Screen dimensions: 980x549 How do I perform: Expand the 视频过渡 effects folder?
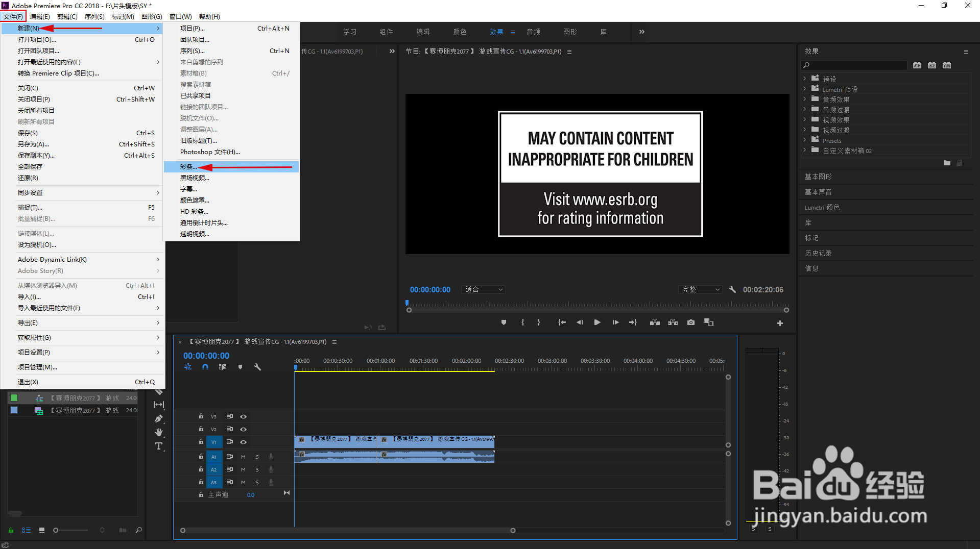pyautogui.click(x=805, y=130)
